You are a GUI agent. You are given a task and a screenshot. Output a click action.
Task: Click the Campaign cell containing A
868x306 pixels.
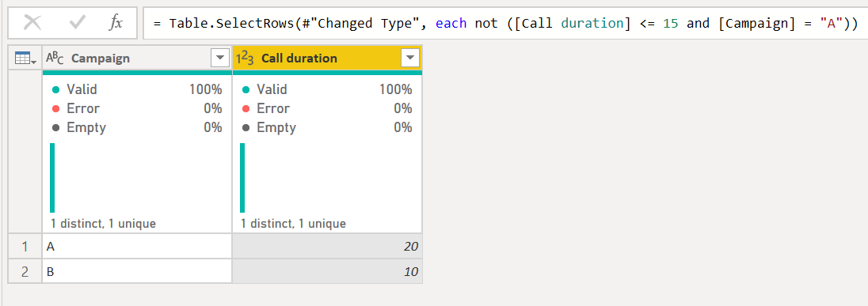point(137,247)
